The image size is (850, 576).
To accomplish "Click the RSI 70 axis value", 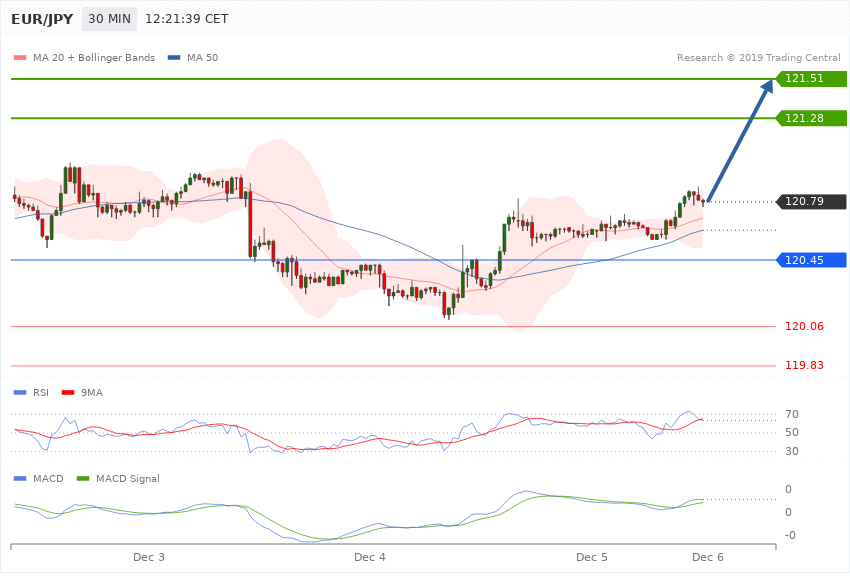I will pos(791,415).
